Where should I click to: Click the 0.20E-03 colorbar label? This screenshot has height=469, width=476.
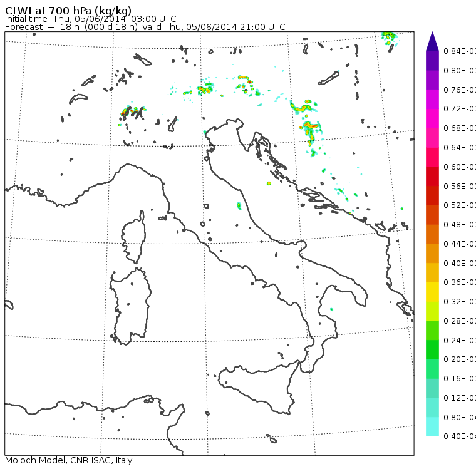click(460, 359)
